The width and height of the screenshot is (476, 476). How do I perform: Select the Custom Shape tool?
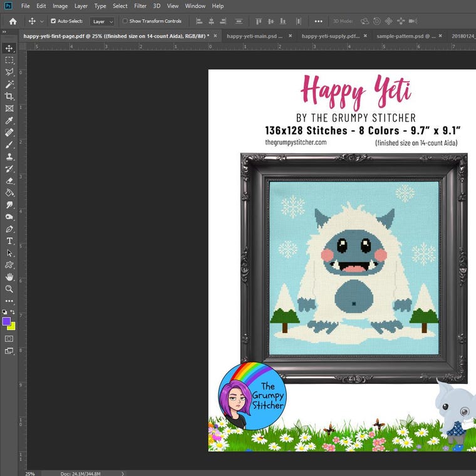pyautogui.click(x=9, y=265)
